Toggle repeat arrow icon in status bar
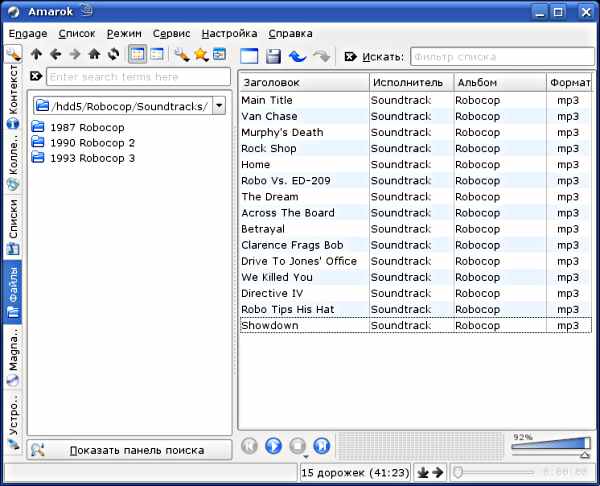This screenshot has height=486, width=600. pyautogui.click(x=438, y=473)
